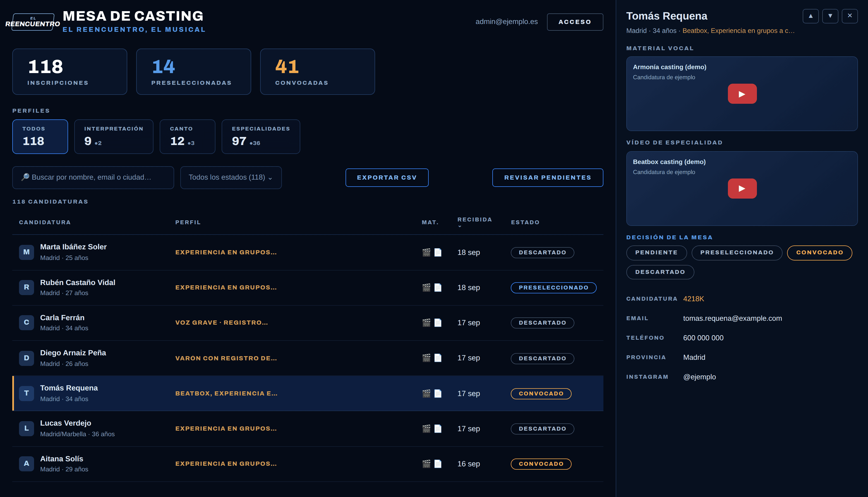Select the Carla Ferrán candidate name
The image size is (868, 497).
point(62,317)
